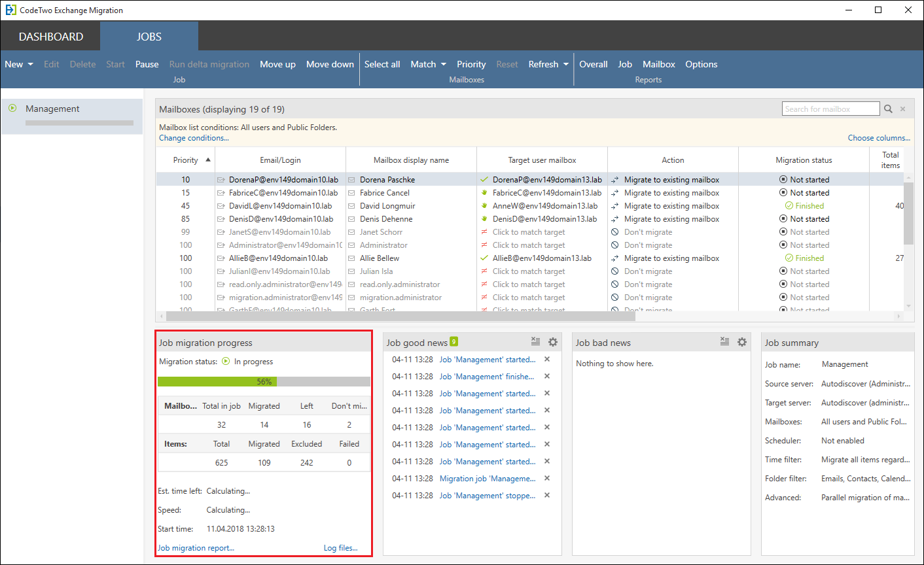Click the unmatched icon in Janet Schorr row
Viewport: 924px width, 565px height.
pyautogui.click(x=484, y=232)
